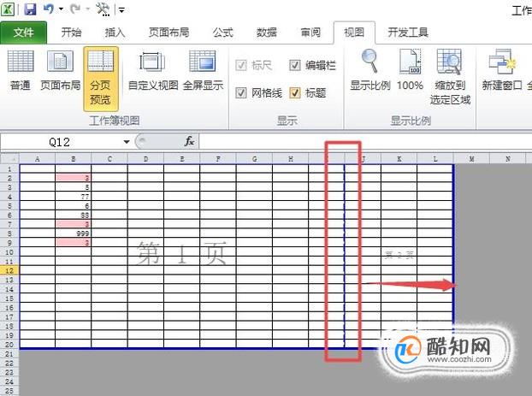Image resolution: width=532 pixels, height=396 pixels.
Task: Switch to the 审阅 tab
Action: pos(310,33)
